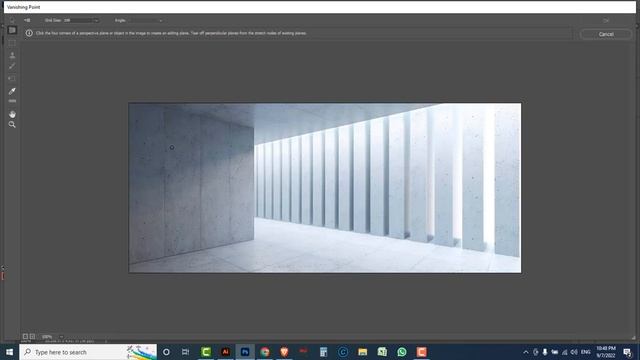The image size is (640, 360).
Task: Click the info icon beside the hint text
Action: [x=29, y=33]
